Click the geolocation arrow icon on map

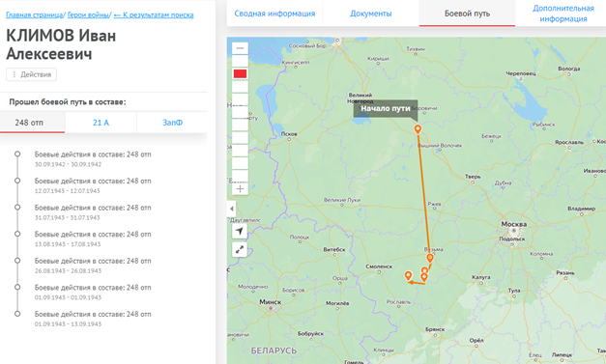point(240,231)
